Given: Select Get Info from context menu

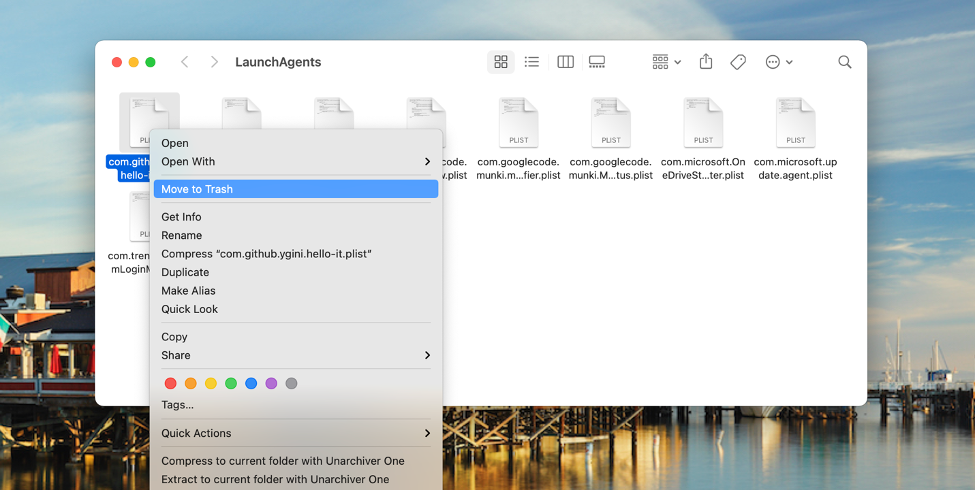Looking at the screenshot, I should click(181, 217).
